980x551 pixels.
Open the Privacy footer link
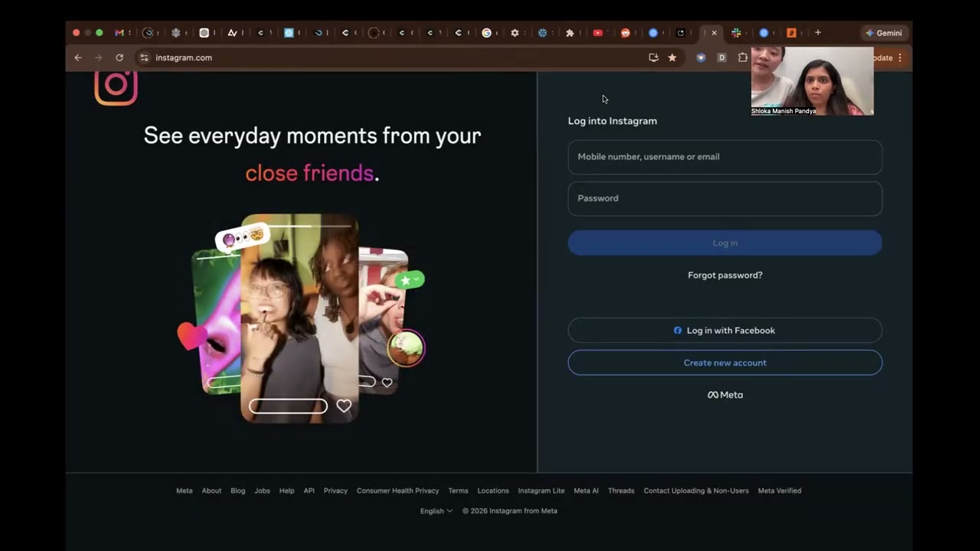[x=335, y=491]
